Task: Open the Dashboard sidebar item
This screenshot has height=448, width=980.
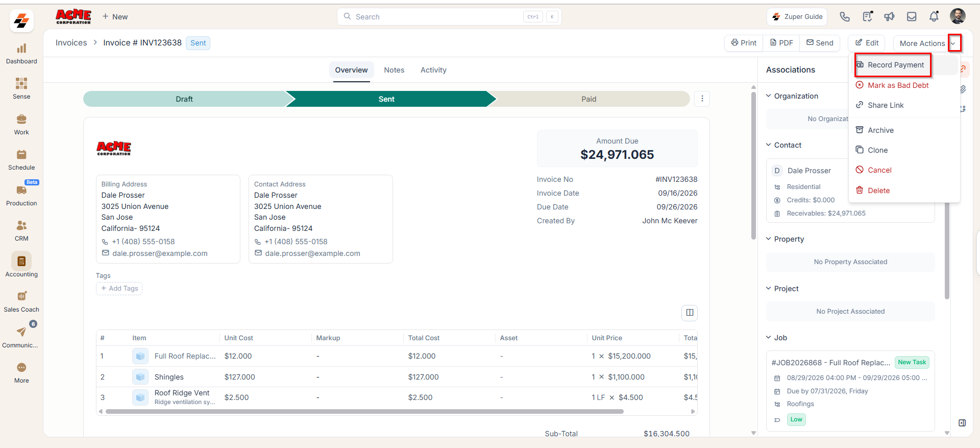Action: point(21,54)
